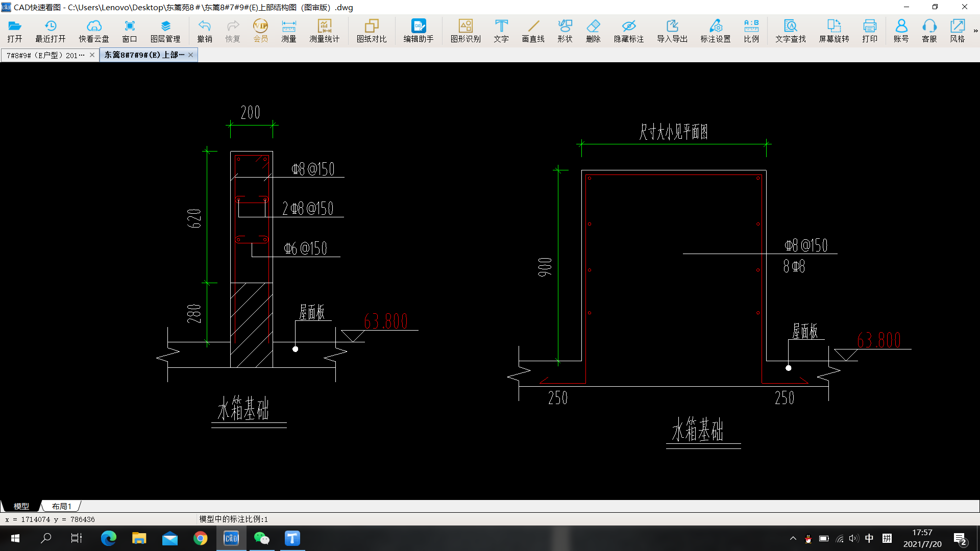Open Screen Rotate (屏幕旋转) tool
This screenshot has width=980, height=551.
click(834, 31)
